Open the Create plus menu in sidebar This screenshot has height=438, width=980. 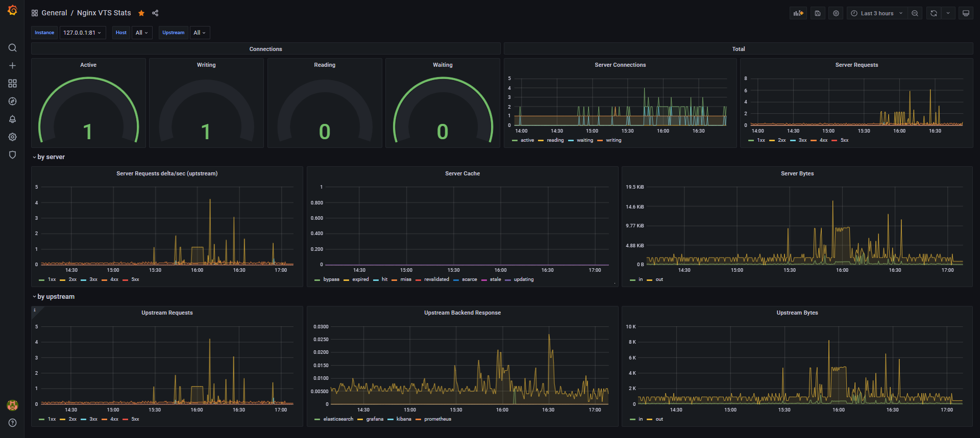pyautogui.click(x=12, y=66)
